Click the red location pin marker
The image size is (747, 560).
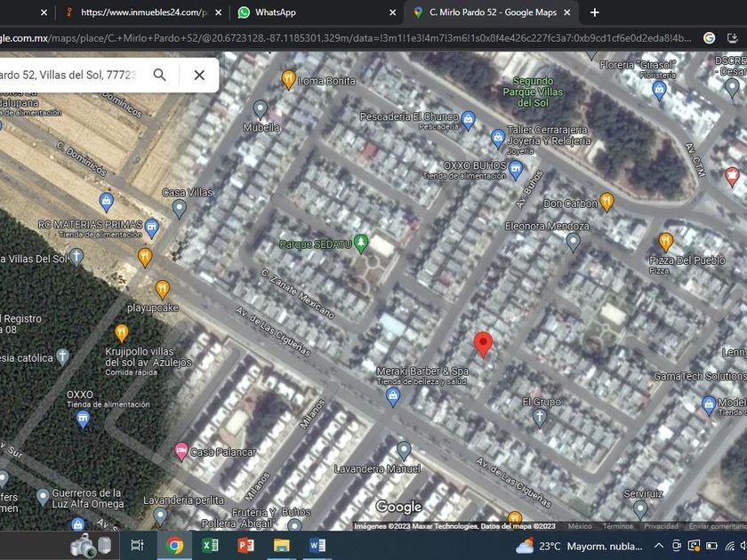(x=483, y=344)
